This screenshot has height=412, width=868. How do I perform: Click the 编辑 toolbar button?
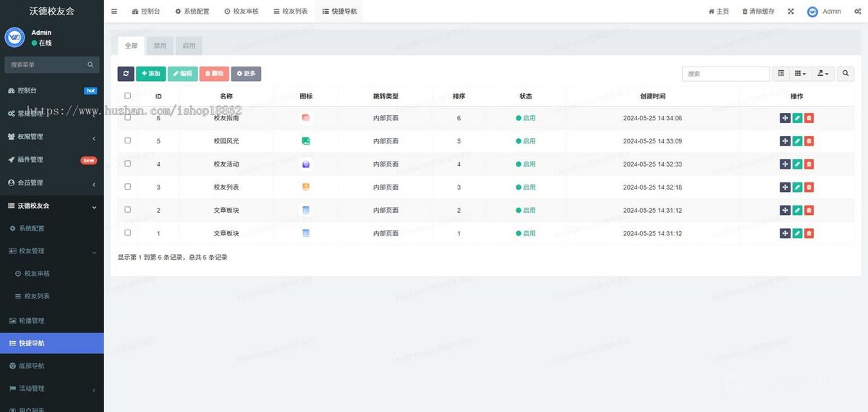coord(182,74)
